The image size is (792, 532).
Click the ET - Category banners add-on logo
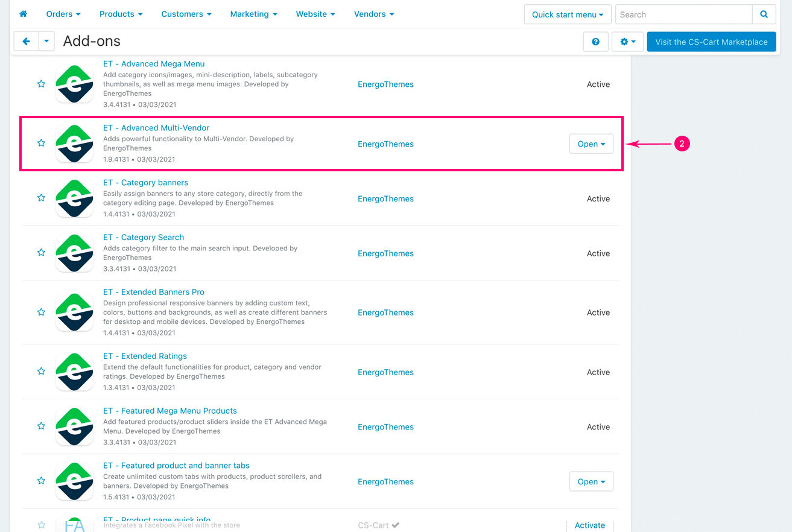(74, 198)
